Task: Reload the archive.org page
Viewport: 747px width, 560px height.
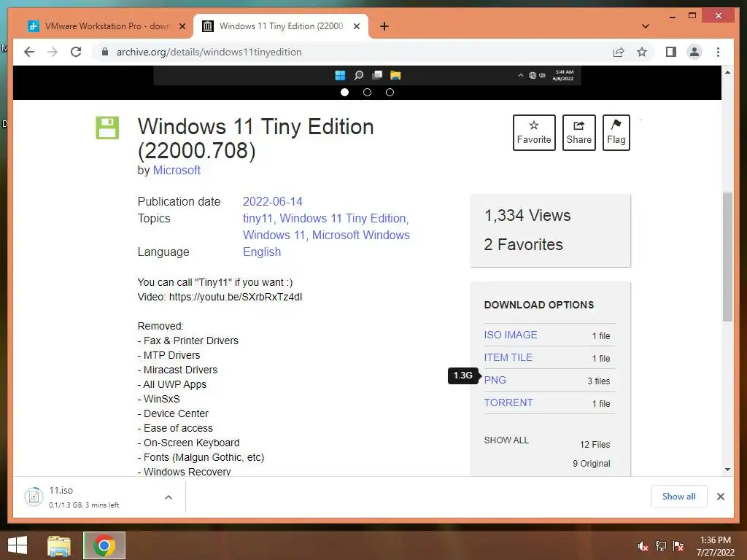Action: 76,52
